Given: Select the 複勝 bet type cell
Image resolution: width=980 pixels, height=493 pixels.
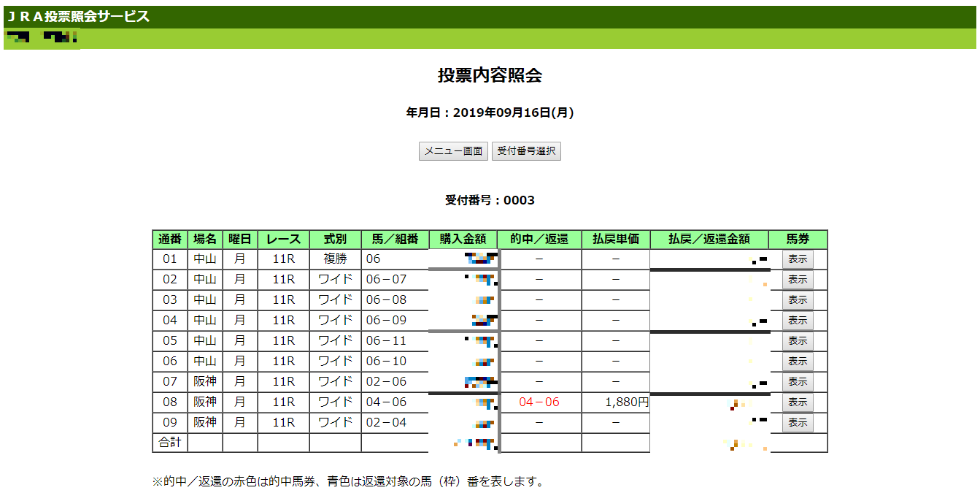Looking at the screenshot, I should click(335, 259).
